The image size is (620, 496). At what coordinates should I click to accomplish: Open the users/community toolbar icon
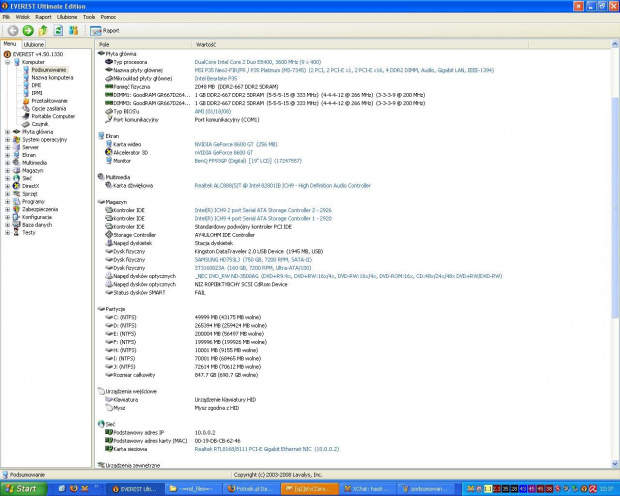[73, 30]
